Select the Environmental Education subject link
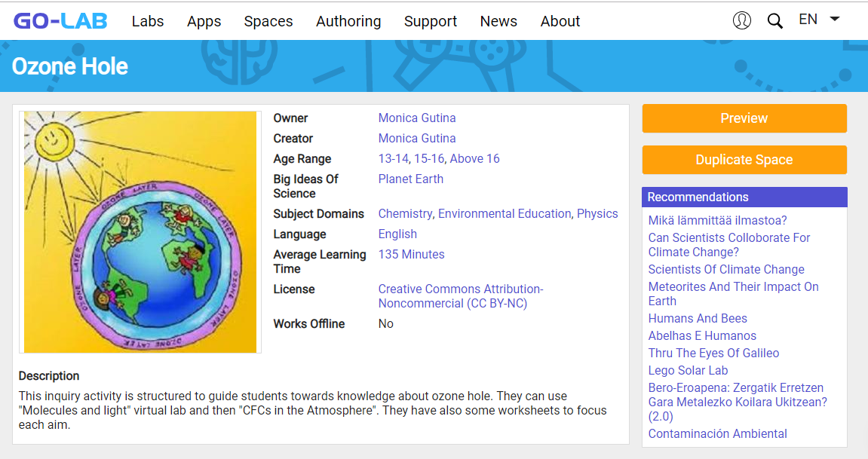The width and height of the screenshot is (868, 459). pyautogui.click(x=504, y=213)
